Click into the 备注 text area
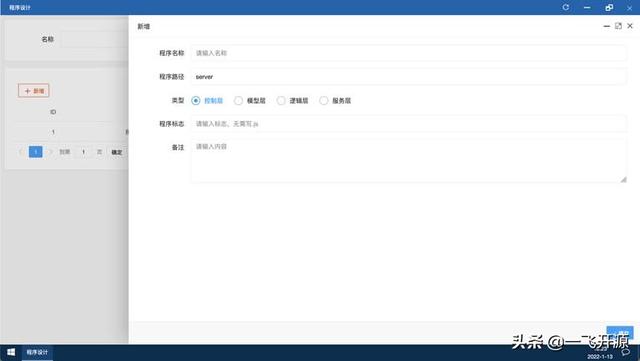 [409, 160]
